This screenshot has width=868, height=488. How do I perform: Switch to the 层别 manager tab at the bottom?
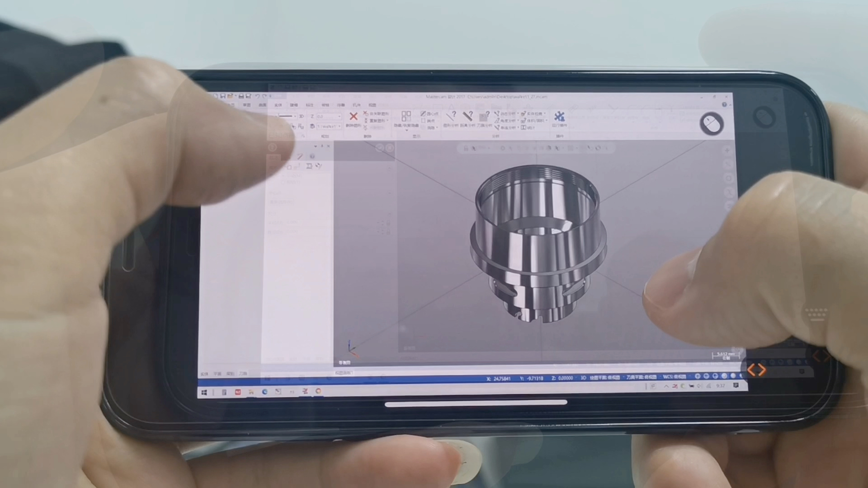[230, 374]
